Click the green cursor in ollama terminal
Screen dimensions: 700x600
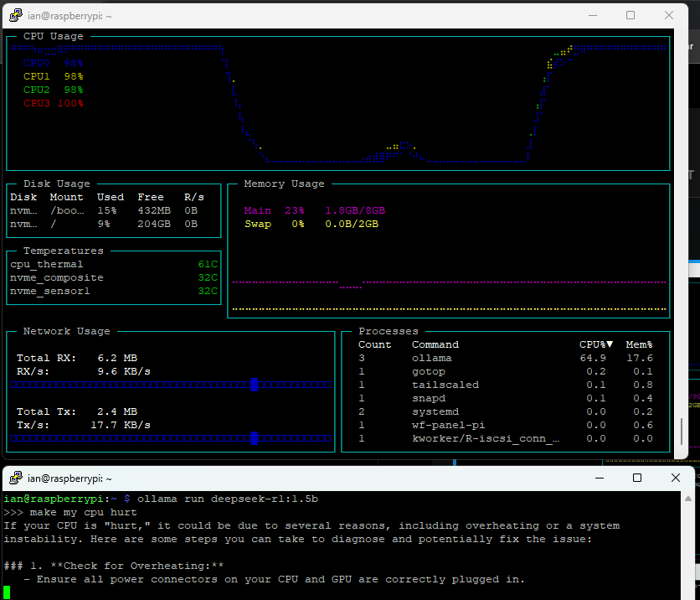click(7, 592)
